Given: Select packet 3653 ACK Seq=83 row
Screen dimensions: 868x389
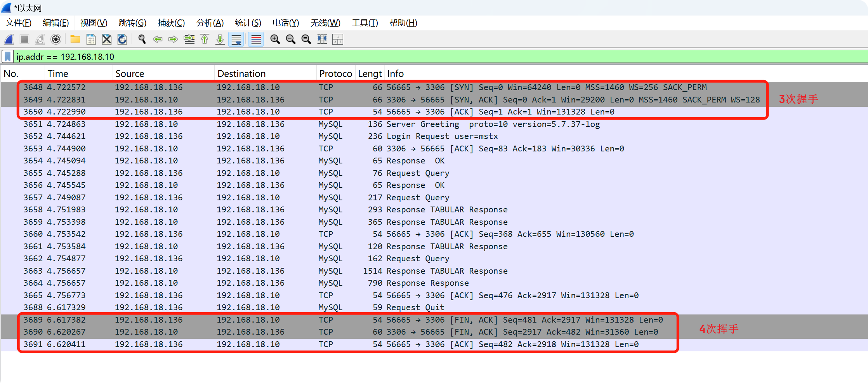Looking at the screenshot, I should coord(434,149).
